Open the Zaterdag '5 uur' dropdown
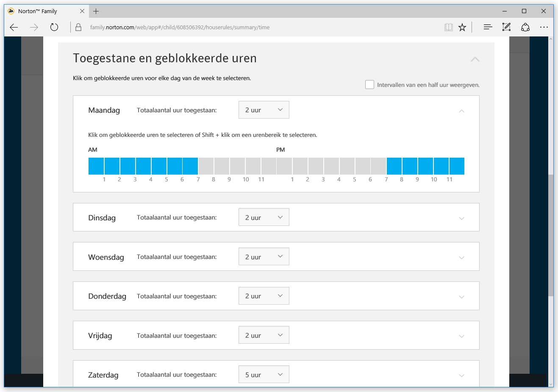 pyautogui.click(x=264, y=374)
